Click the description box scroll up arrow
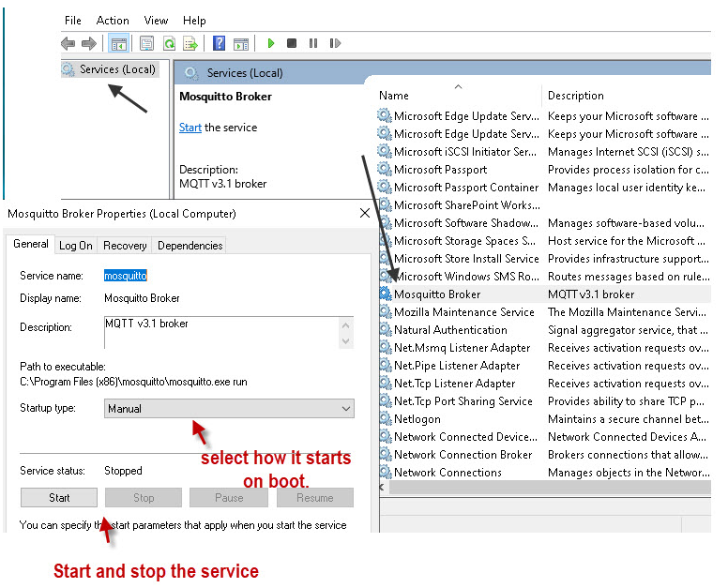 345,325
